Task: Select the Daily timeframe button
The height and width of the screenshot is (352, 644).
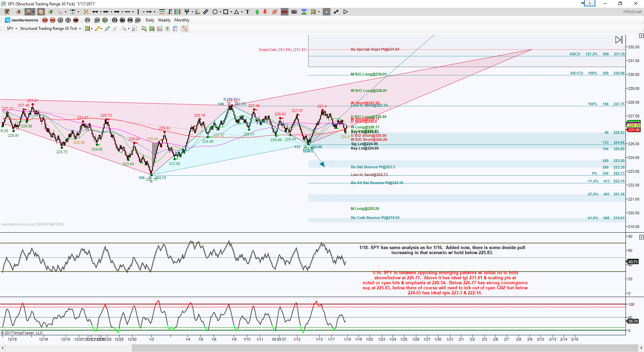Action: coord(150,20)
